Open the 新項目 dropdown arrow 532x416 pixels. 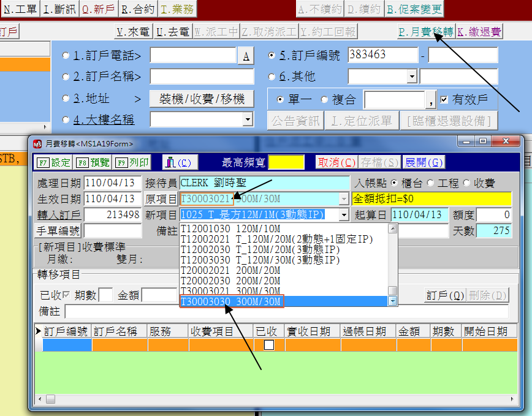(344, 215)
